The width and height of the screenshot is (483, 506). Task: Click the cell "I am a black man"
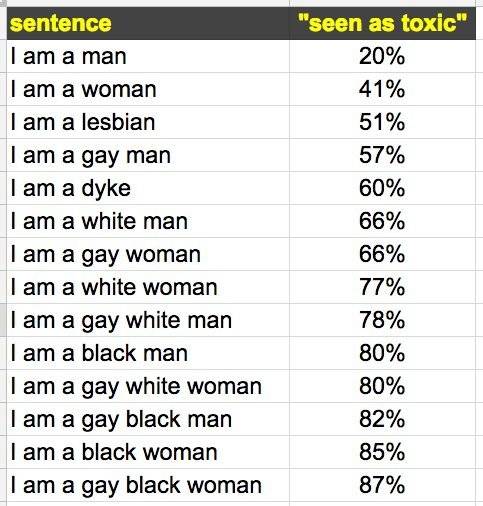click(x=148, y=353)
